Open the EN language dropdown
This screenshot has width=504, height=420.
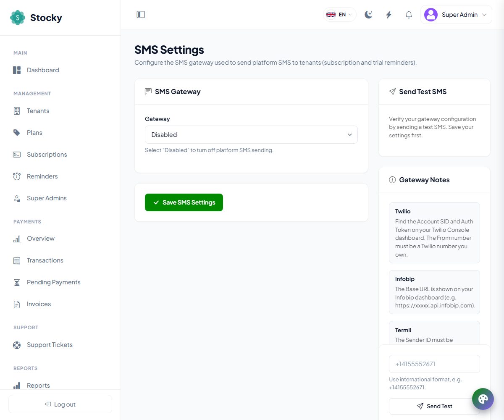click(x=339, y=15)
